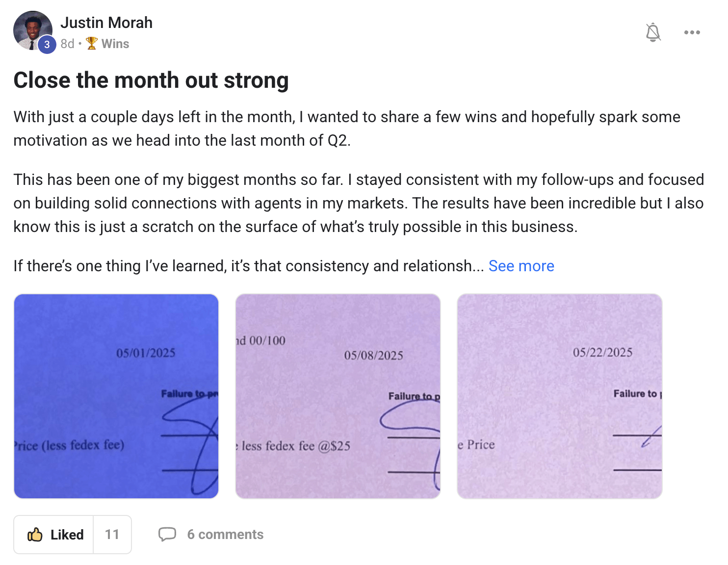This screenshot has height=565, width=728.
Task: Open the 05/01/2025 check image thumbnail
Action: [116, 396]
